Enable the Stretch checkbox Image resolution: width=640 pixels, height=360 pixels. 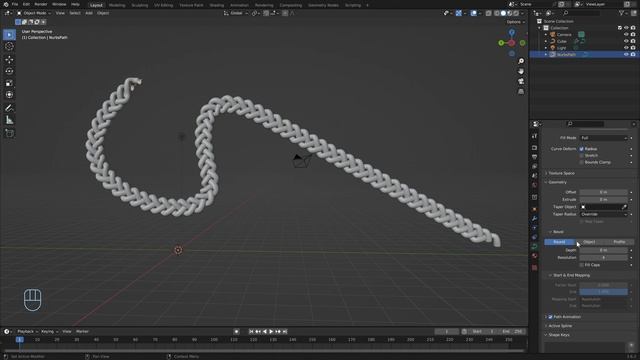[x=582, y=156]
